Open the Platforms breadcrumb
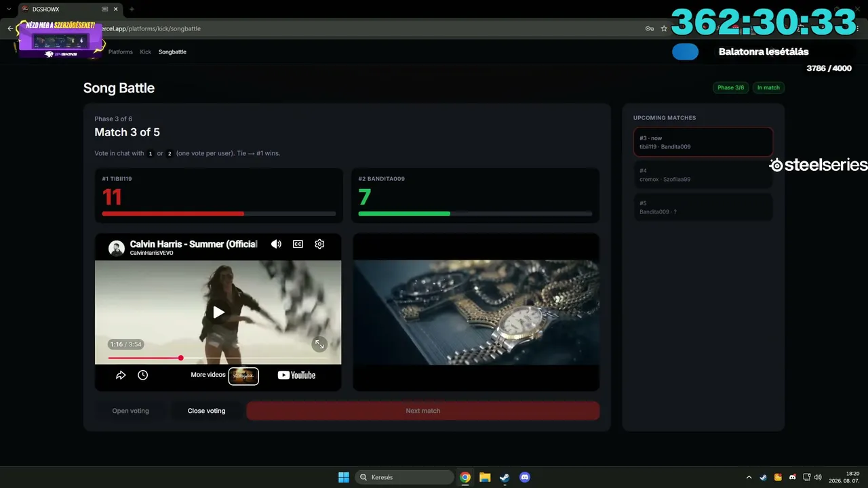The image size is (868, 488). pos(121,52)
